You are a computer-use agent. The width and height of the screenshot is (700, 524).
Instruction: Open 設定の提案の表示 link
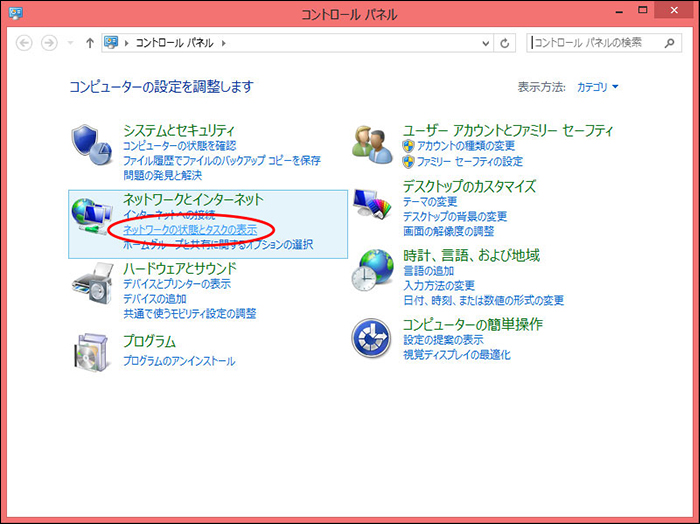[x=443, y=340]
